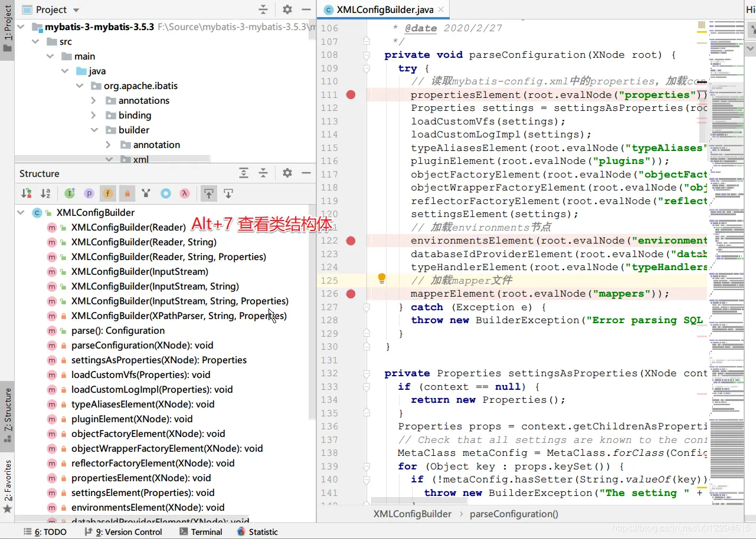Select loadCustomVfs(Properties): void in Structure
This screenshot has height=539, width=756.
pos(141,375)
